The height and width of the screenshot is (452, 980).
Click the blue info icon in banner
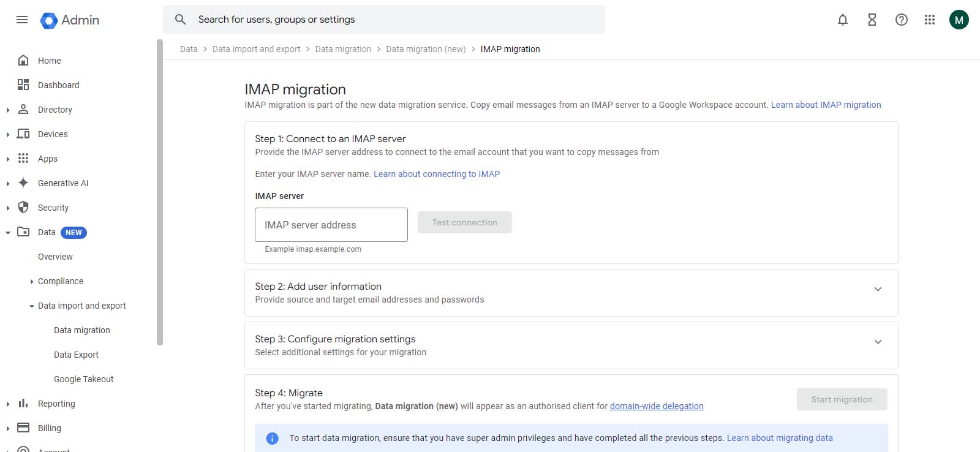(273, 438)
